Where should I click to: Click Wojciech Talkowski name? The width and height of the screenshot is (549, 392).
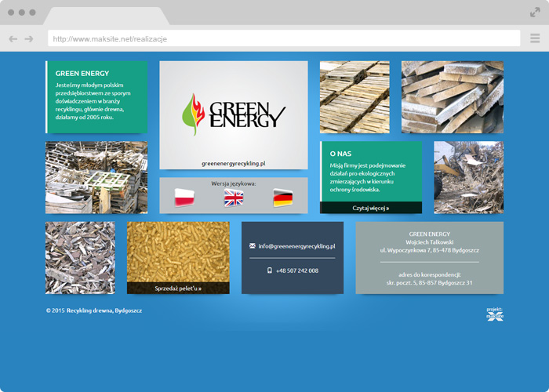(x=430, y=241)
